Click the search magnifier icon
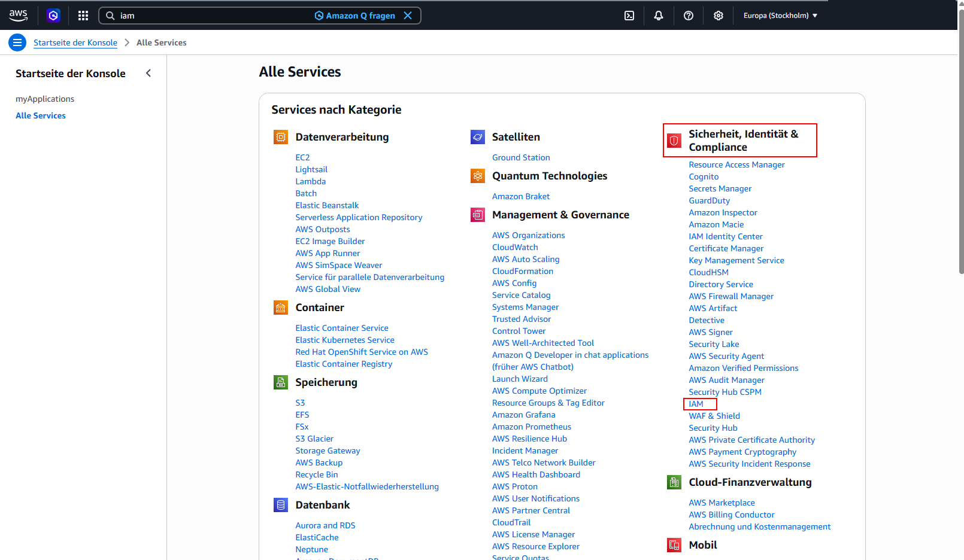 [x=110, y=16]
